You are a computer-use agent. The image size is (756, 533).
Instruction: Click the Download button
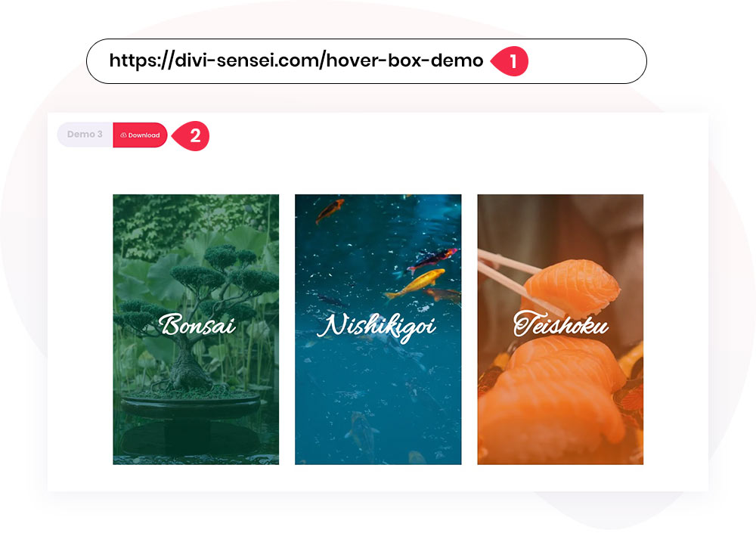pyautogui.click(x=140, y=135)
